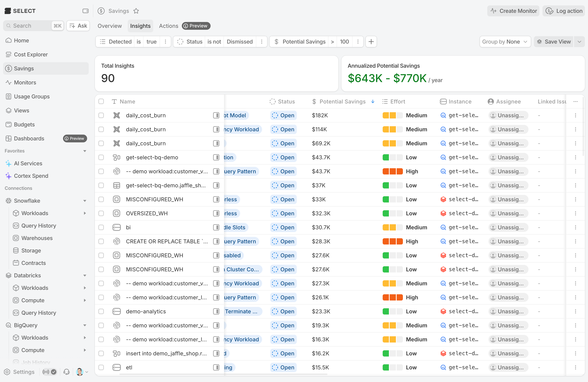This screenshot has width=588, height=382.
Task: Select Insights tab
Action: tap(140, 26)
